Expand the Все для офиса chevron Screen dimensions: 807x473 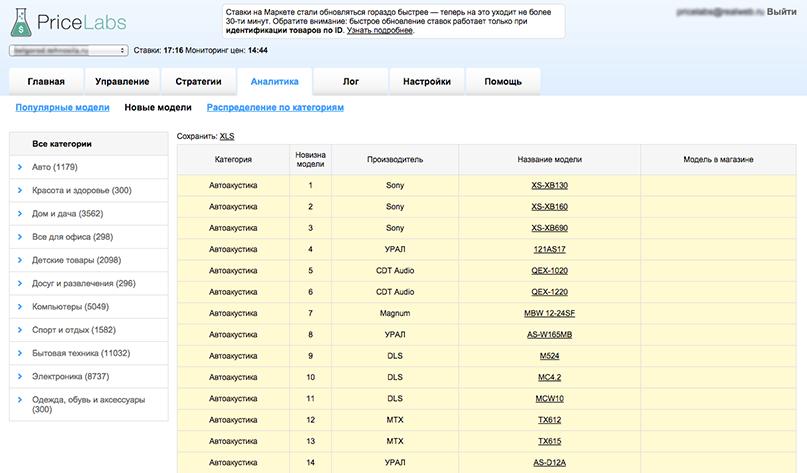[20, 237]
